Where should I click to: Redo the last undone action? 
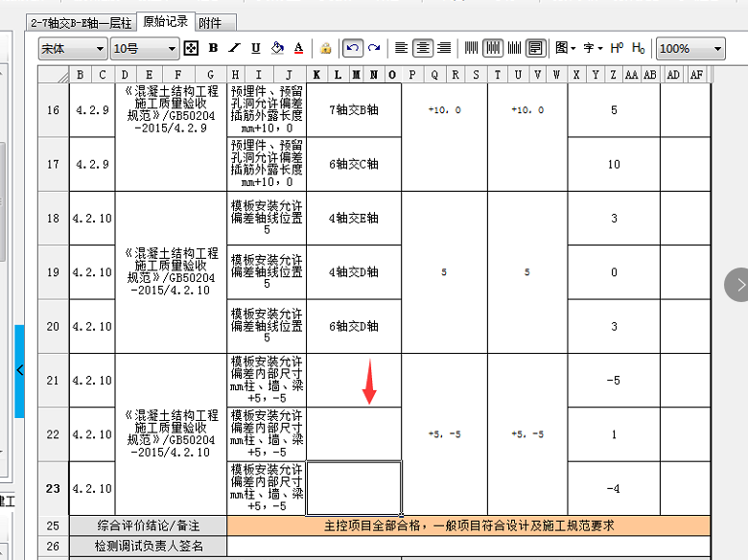pyautogui.click(x=374, y=48)
